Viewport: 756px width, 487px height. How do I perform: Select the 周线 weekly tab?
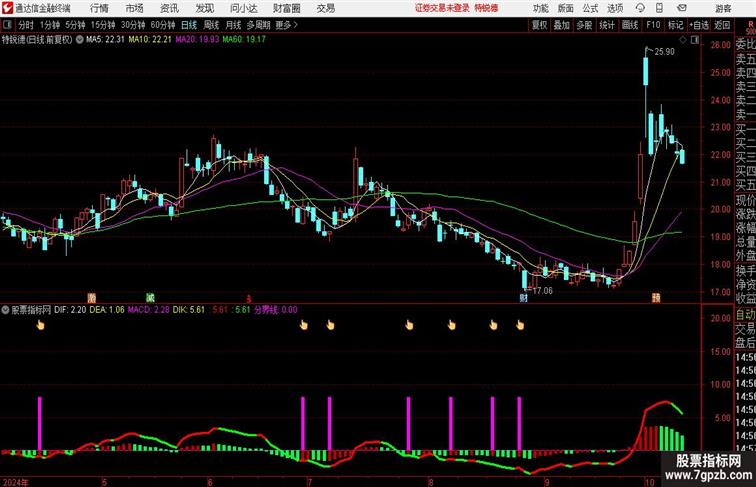211,25
